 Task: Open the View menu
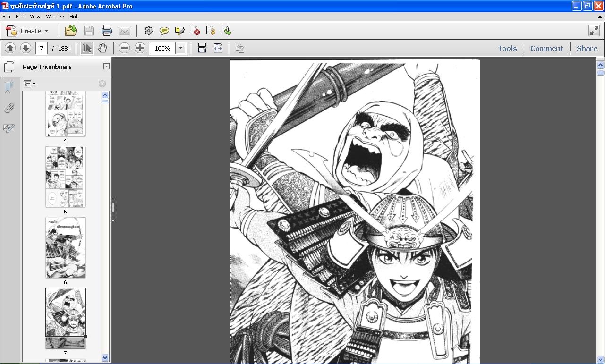pos(35,17)
